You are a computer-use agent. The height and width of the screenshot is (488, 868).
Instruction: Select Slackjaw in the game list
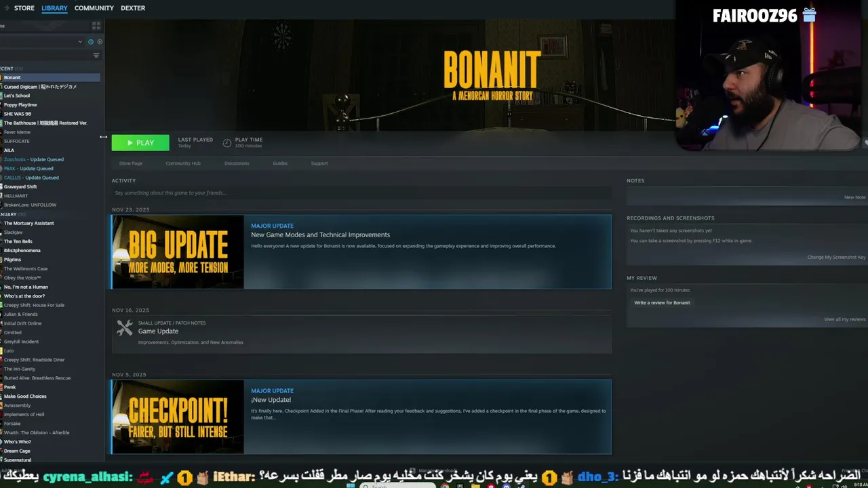point(14,232)
